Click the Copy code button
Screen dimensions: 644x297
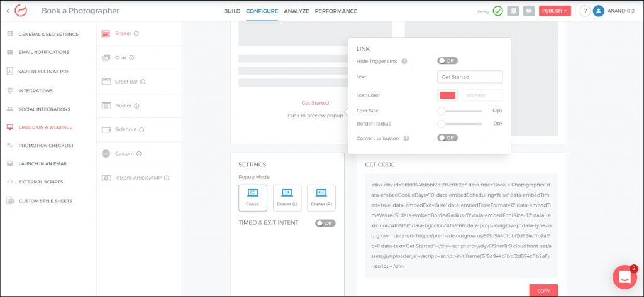click(x=543, y=291)
